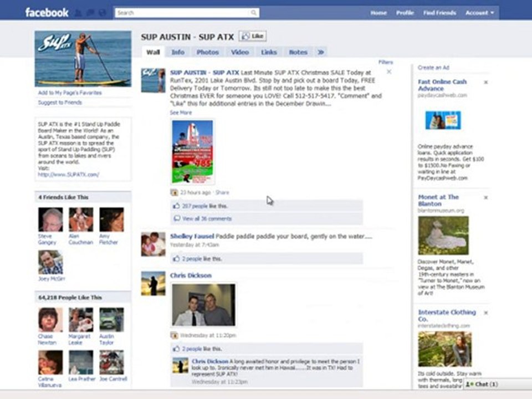Screen dimensions: 532x399
Task: Expand the Account dropdown menu
Action: tap(479, 13)
